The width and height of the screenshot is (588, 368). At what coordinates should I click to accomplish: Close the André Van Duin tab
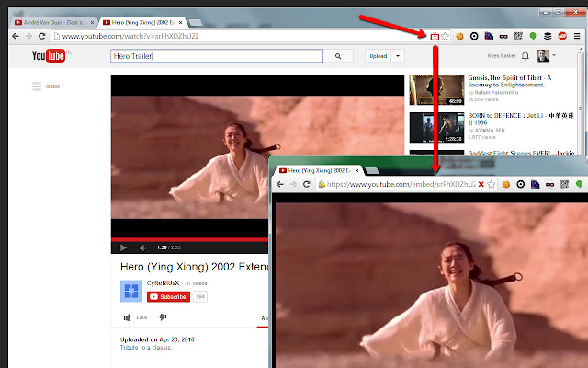(x=92, y=22)
